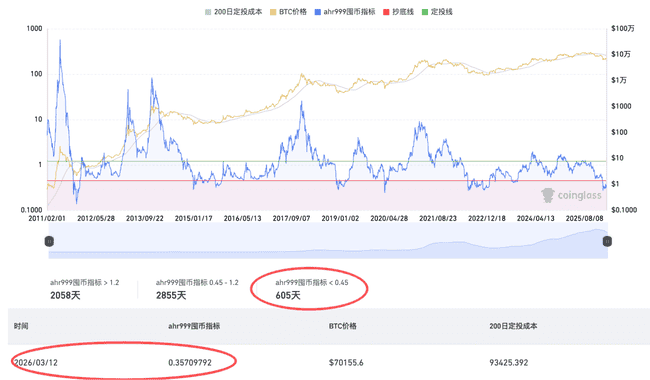
Task: Click the $100万 right axis label
Action: 623,29
